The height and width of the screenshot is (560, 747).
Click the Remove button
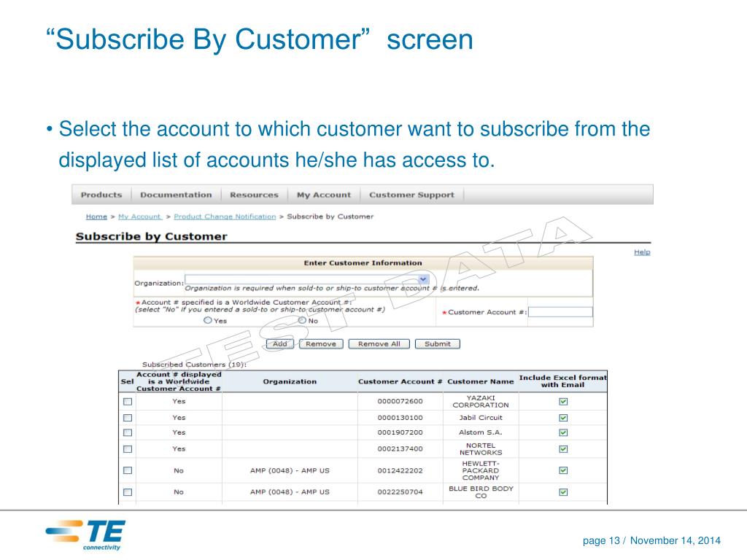321,344
